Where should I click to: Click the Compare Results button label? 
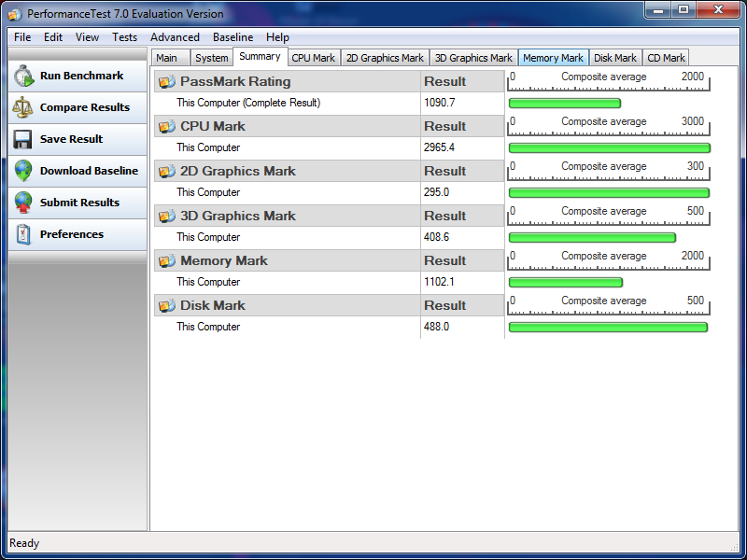[x=85, y=107]
